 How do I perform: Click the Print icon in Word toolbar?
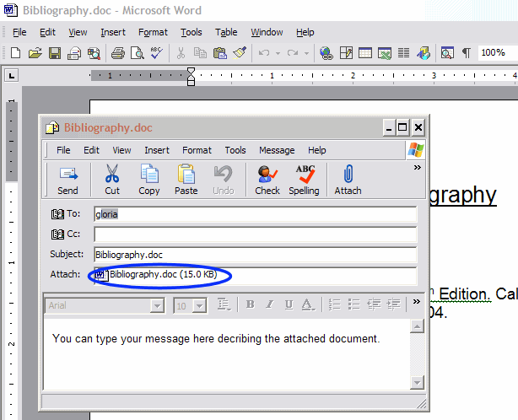pyautogui.click(x=117, y=53)
